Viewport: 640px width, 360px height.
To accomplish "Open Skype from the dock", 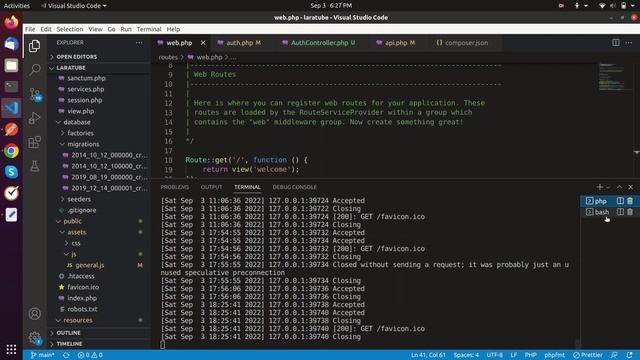I will (11, 172).
